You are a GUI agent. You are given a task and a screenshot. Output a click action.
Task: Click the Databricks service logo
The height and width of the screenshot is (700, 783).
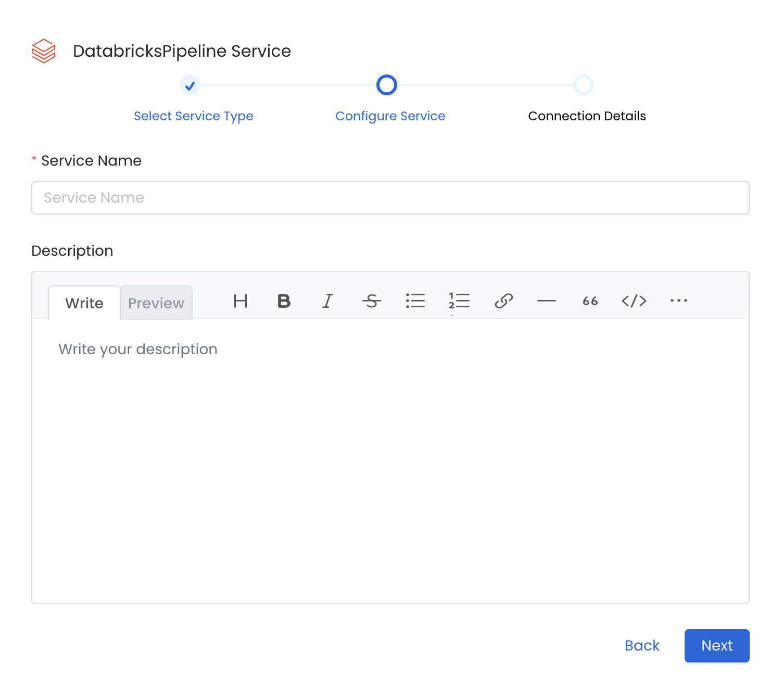tap(44, 51)
